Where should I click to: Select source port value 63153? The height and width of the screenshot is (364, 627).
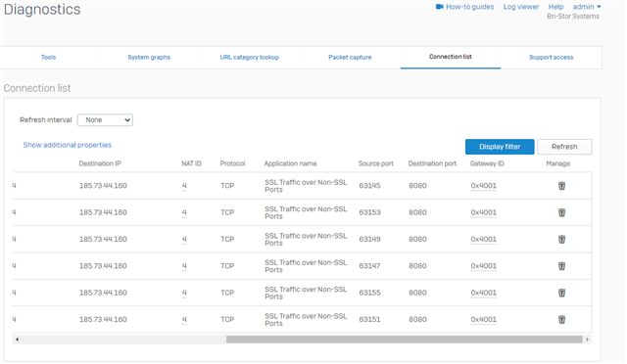[x=370, y=212]
